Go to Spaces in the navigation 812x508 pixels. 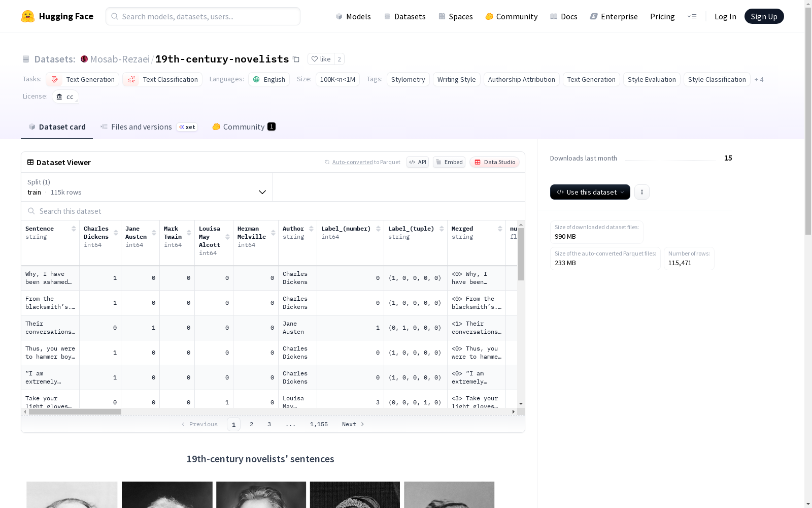(456, 16)
